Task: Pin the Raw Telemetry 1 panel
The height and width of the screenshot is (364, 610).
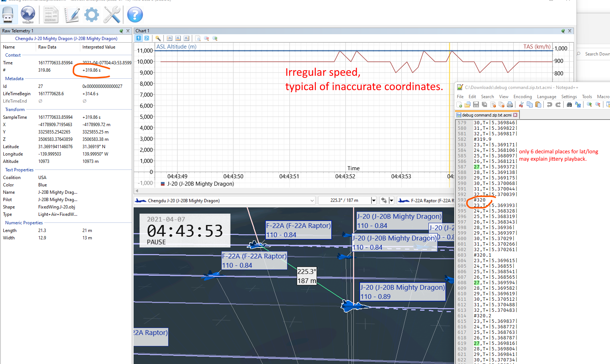Action: tap(121, 31)
